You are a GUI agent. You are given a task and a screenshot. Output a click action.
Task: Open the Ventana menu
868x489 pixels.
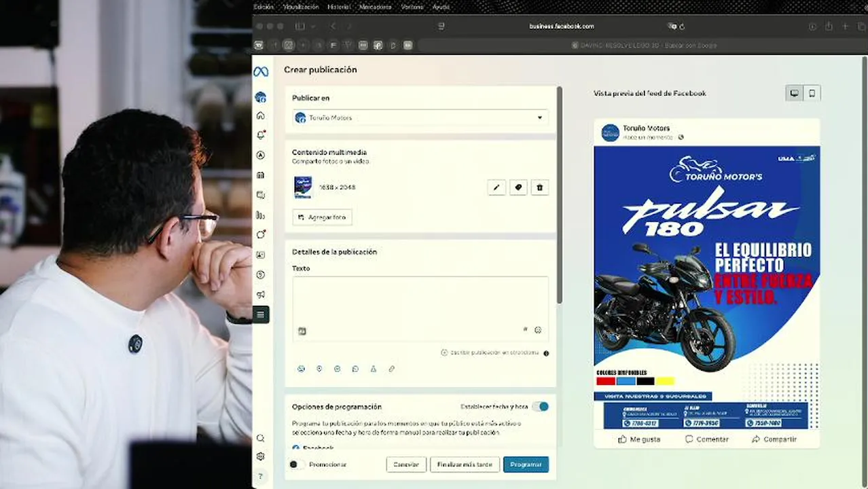(412, 7)
